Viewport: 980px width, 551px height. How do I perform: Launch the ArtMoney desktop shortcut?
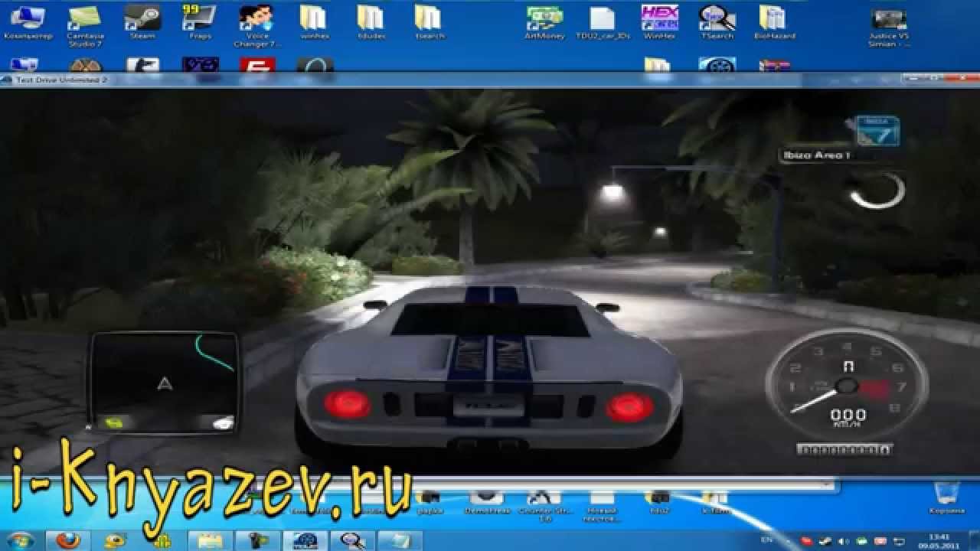tap(544, 21)
